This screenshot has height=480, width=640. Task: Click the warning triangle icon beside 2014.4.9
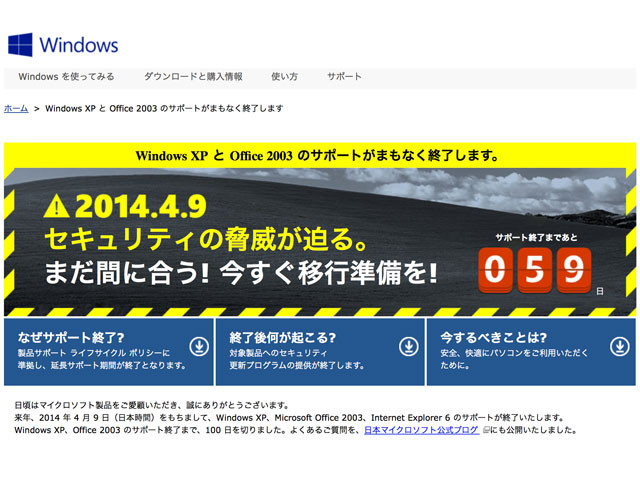56,206
